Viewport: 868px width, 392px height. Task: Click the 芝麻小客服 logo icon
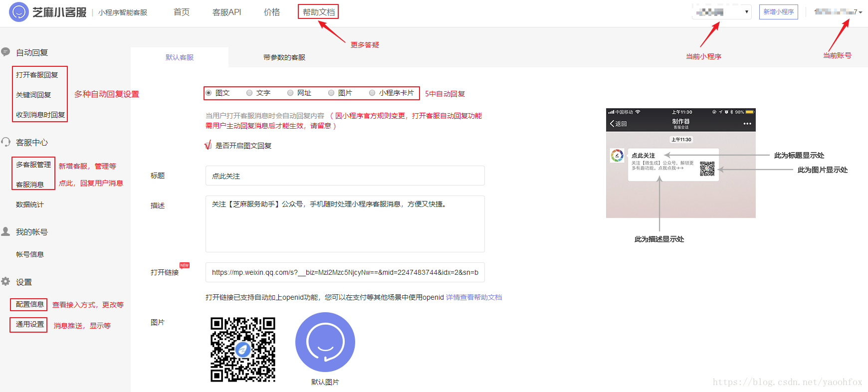pos(19,12)
